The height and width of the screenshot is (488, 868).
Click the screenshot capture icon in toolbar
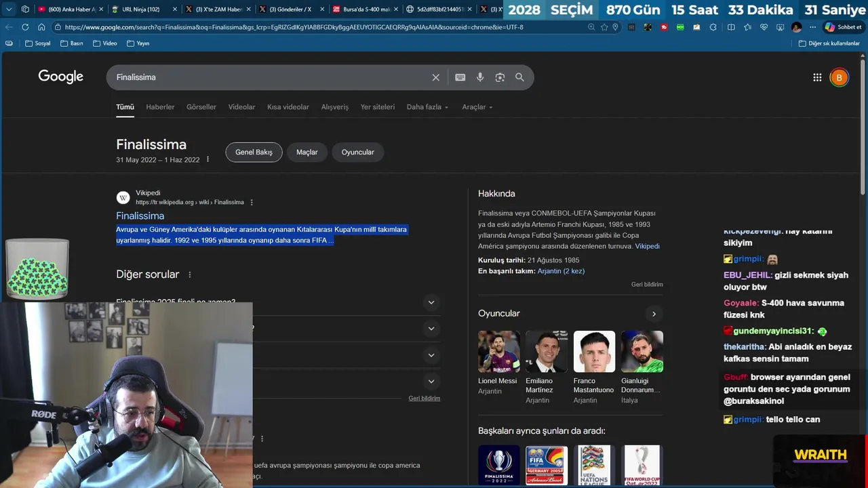coord(780,27)
